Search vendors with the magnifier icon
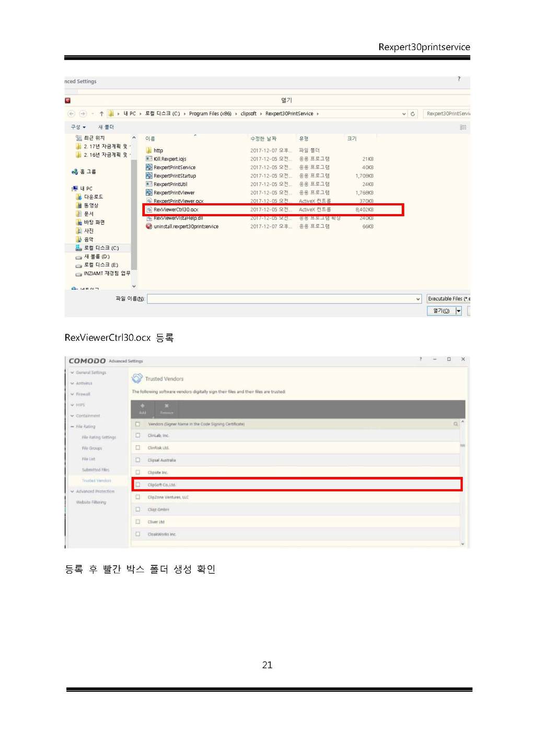 coord(456,424)
